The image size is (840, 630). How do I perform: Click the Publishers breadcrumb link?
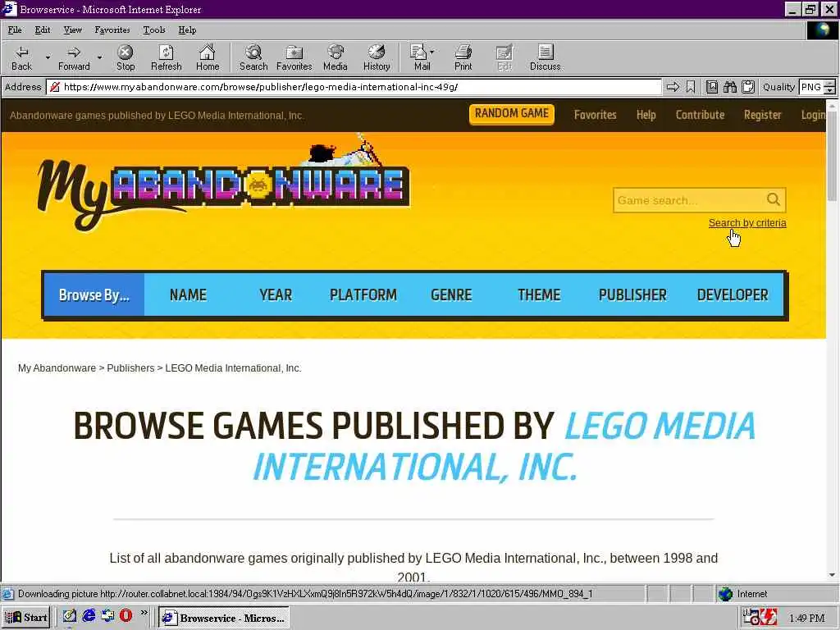click(130, 368)
